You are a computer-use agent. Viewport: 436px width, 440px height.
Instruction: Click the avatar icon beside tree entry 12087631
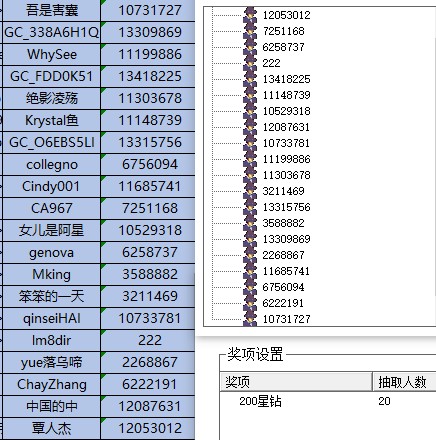click(250, 127)
